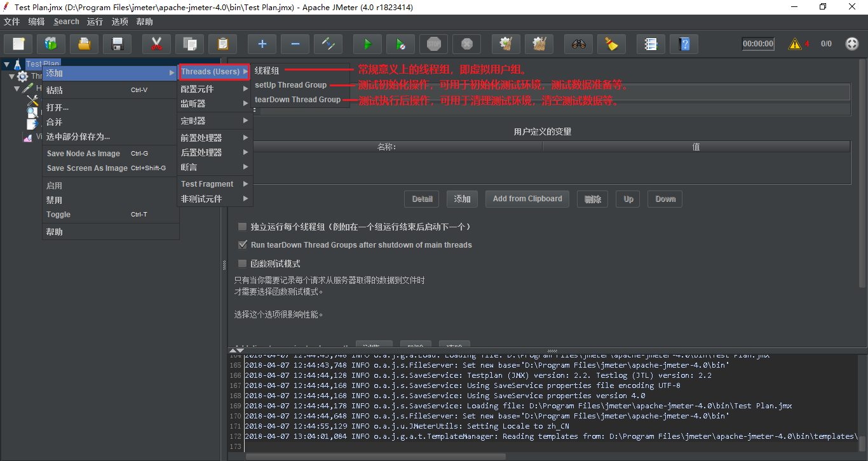Click the Reset Search yellow broom icon
Screen dimensions: 868x461
pyautogui.click(x=611, y=44)
